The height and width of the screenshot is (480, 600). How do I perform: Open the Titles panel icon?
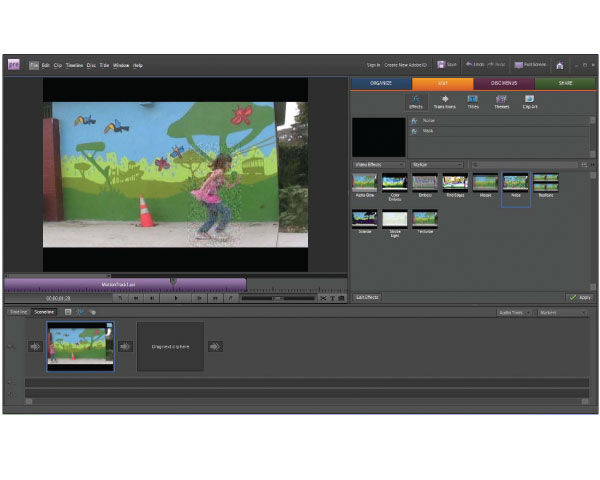pyautogui.click(x=473, y=100)
